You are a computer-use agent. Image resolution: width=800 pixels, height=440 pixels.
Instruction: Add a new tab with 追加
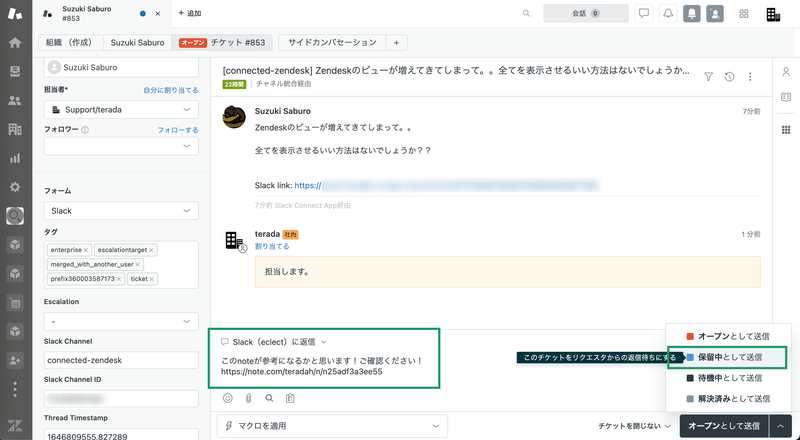click(190, 13)
